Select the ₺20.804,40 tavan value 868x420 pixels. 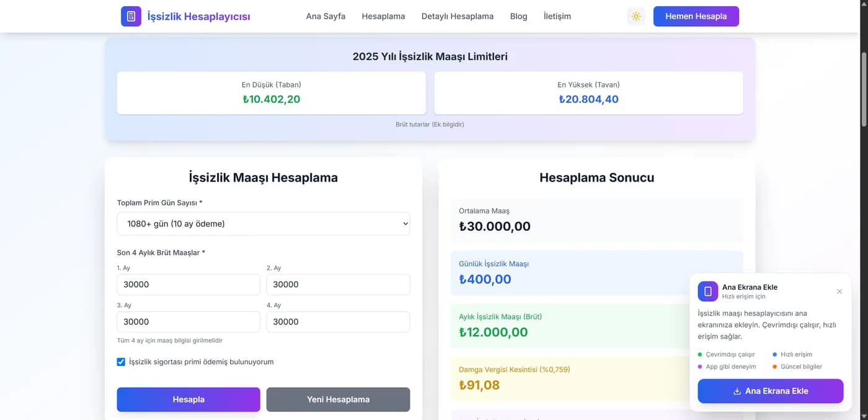(x=588, y=99)
